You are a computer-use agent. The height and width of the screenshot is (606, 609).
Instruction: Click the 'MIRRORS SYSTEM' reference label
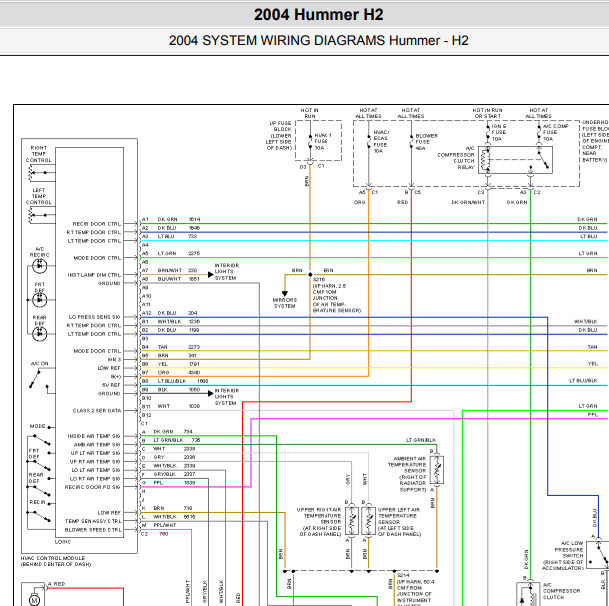285,303
